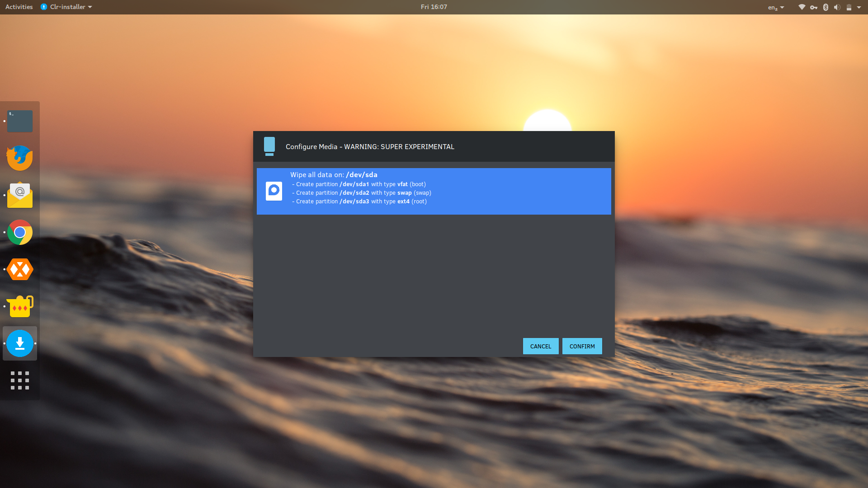Image resolution: width=868 pixels, height=488 pixels.
Task: Show all applications grid
Action: coord(20,380)
